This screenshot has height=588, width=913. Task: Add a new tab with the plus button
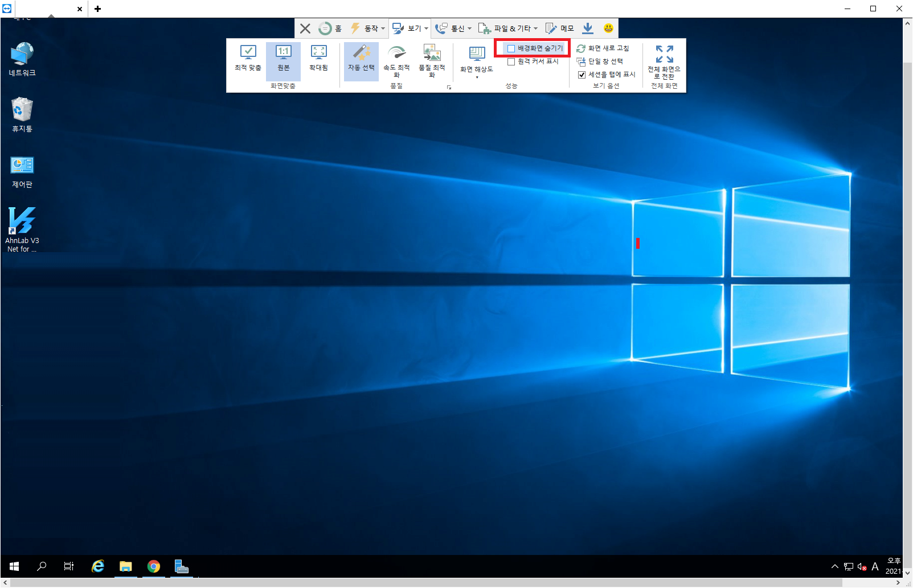click(98, 9)
